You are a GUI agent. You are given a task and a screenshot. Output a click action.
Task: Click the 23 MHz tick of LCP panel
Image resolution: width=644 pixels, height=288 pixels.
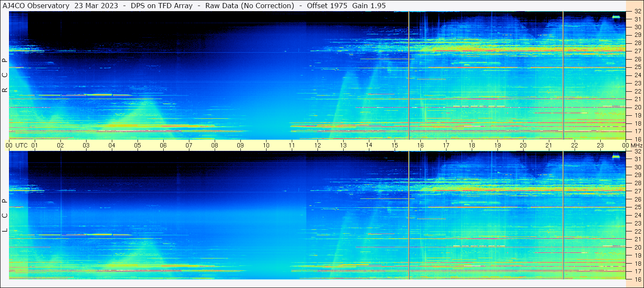638,223
